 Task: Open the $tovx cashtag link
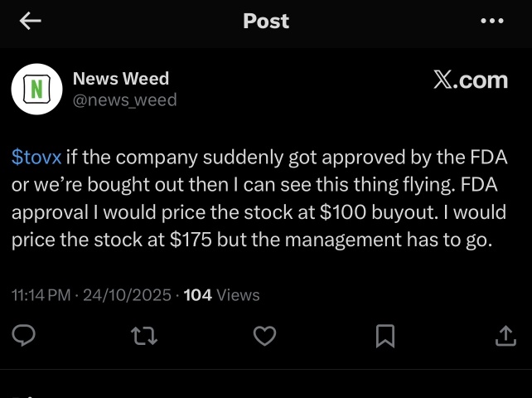coord(36,158)
